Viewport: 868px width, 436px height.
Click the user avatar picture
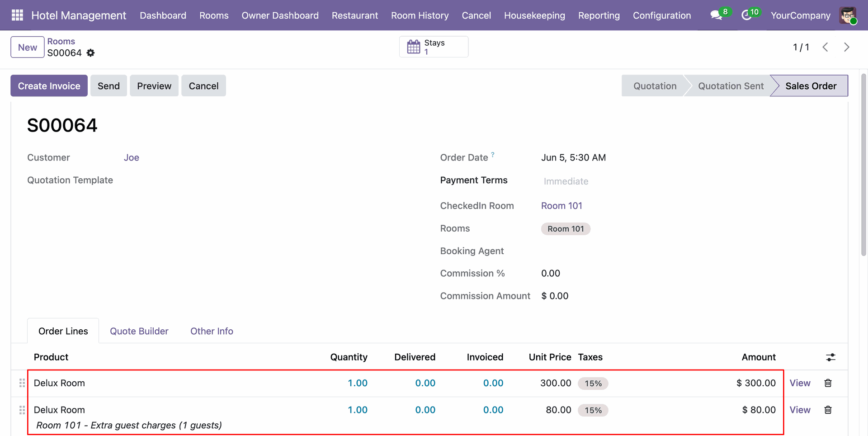coord(848,15)
